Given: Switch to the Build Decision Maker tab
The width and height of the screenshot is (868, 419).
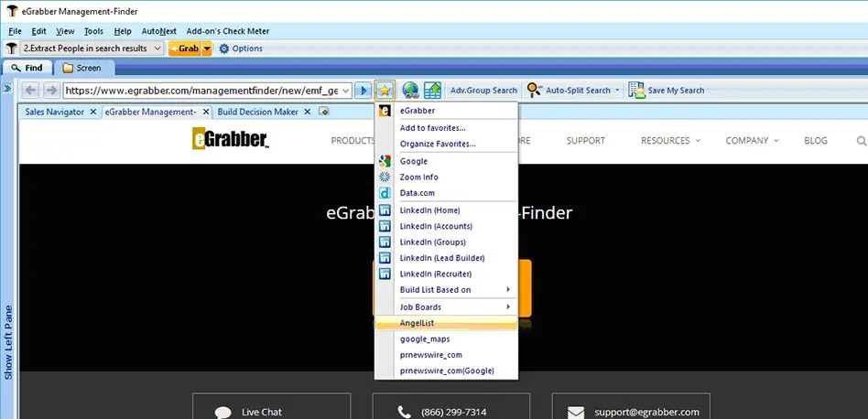Looking at the screenshot, I should (x=257, y=112).
